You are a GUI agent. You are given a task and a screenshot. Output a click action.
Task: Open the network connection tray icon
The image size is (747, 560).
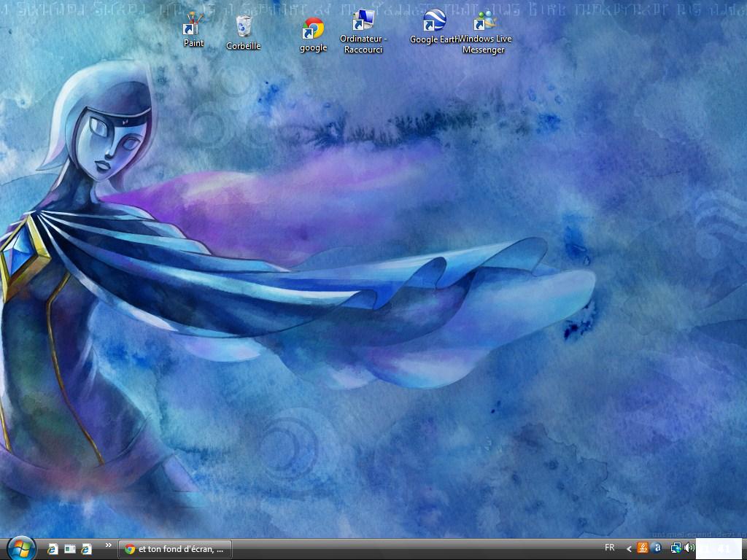coord(676,548)
